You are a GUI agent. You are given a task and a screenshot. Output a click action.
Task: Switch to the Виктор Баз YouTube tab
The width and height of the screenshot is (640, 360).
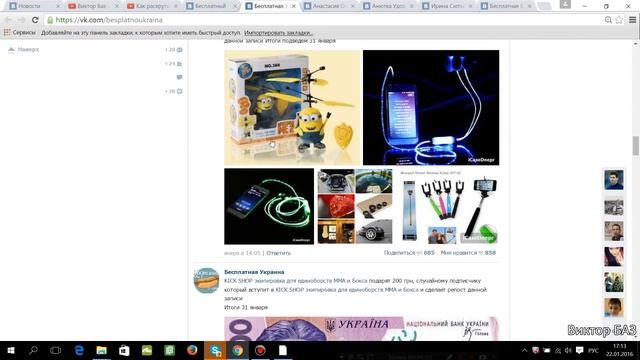[x=91, y=6]
